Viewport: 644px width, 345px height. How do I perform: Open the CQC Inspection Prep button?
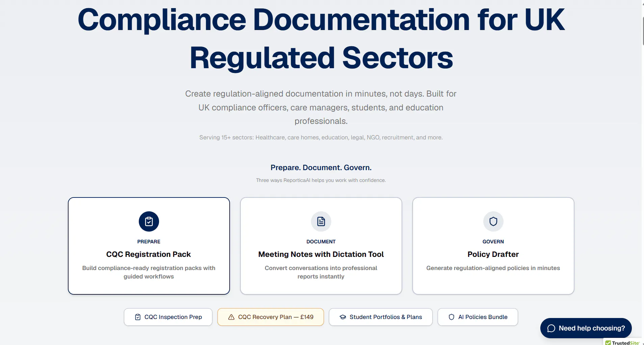click(x=168, y=317)
